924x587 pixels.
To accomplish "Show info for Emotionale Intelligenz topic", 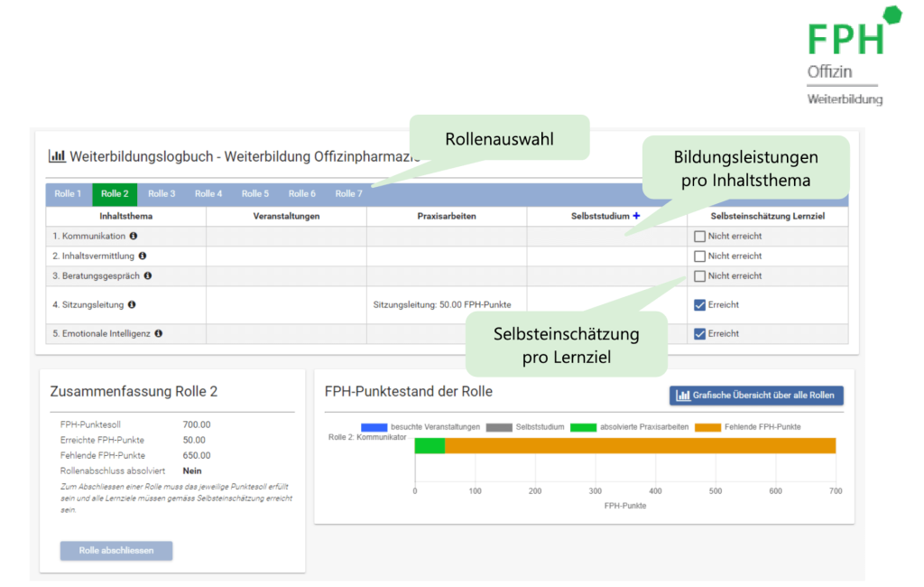I will point(159,332).
